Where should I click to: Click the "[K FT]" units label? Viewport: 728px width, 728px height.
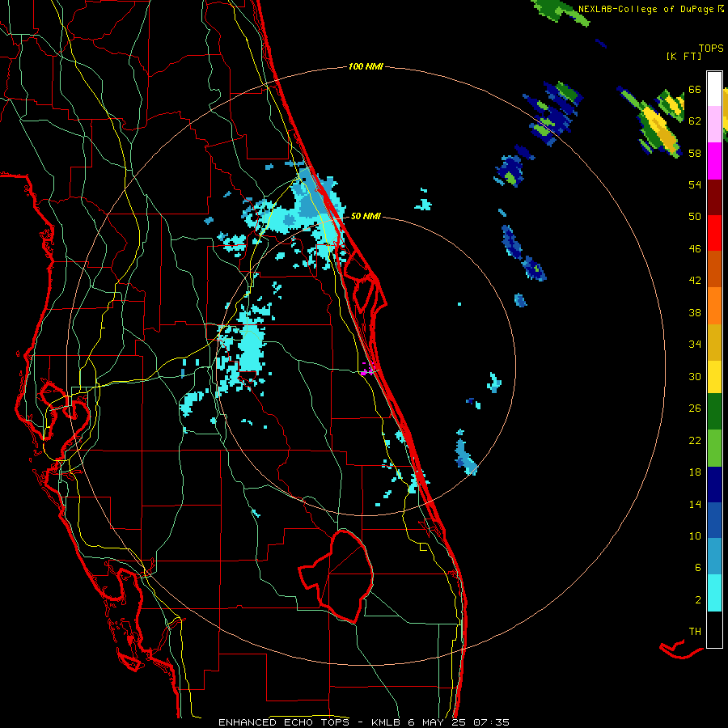684,56
